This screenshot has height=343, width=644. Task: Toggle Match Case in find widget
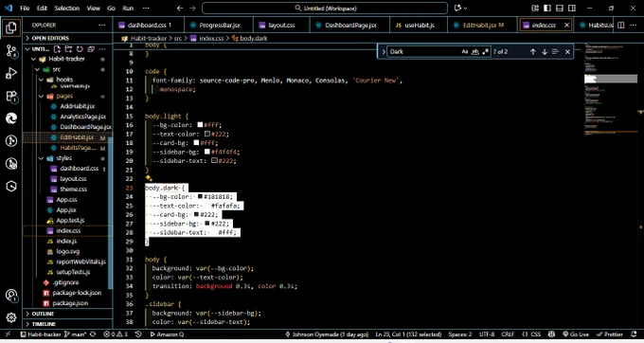(464, 52)
